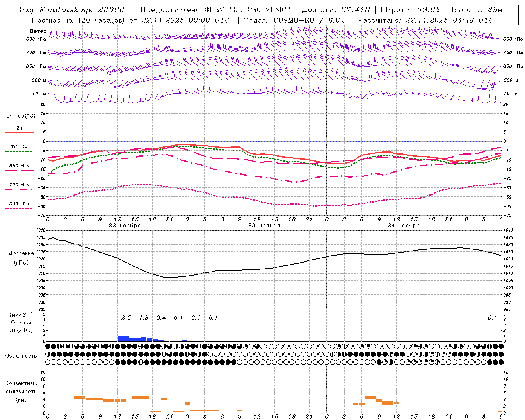The image size is (525, 420).
Task: Click the '10 м' wind level label on left axis
Action: [x=39, y=94]
